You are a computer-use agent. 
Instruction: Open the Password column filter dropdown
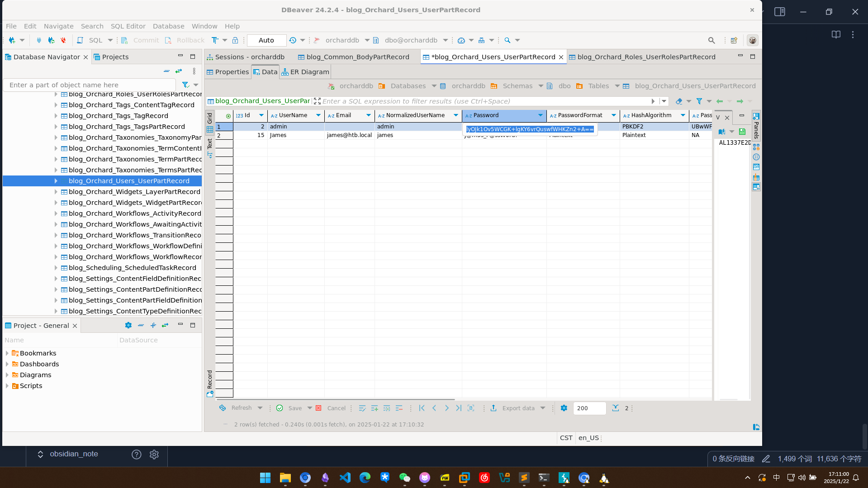click(540, 115)
